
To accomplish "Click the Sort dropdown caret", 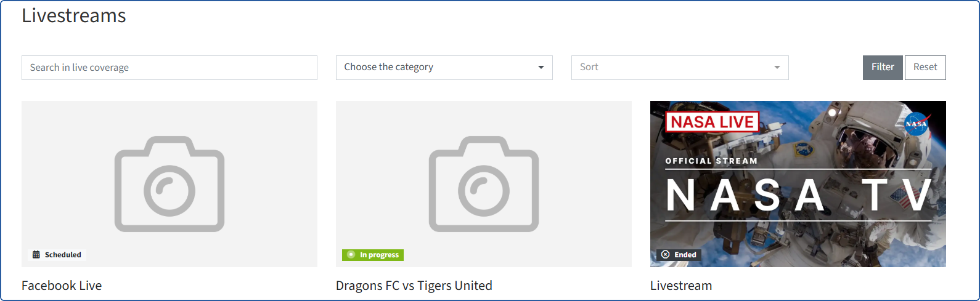I will 777,68.
